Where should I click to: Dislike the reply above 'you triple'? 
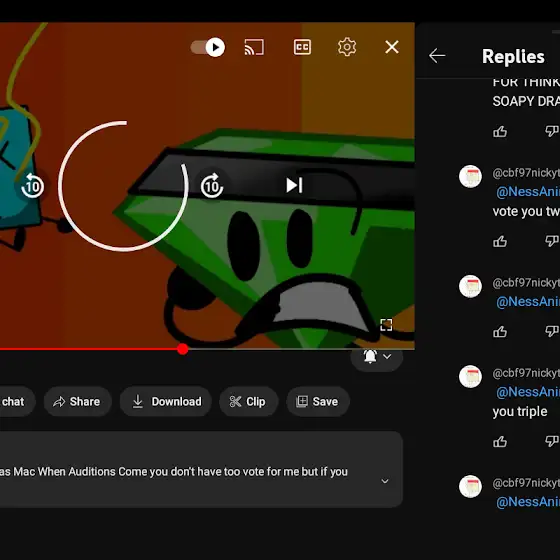552,331
